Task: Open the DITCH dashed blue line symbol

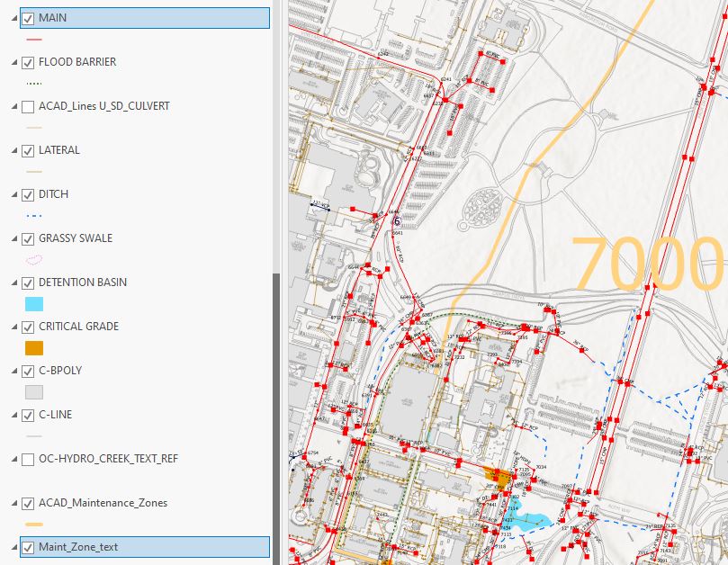Action: [33, 215]
